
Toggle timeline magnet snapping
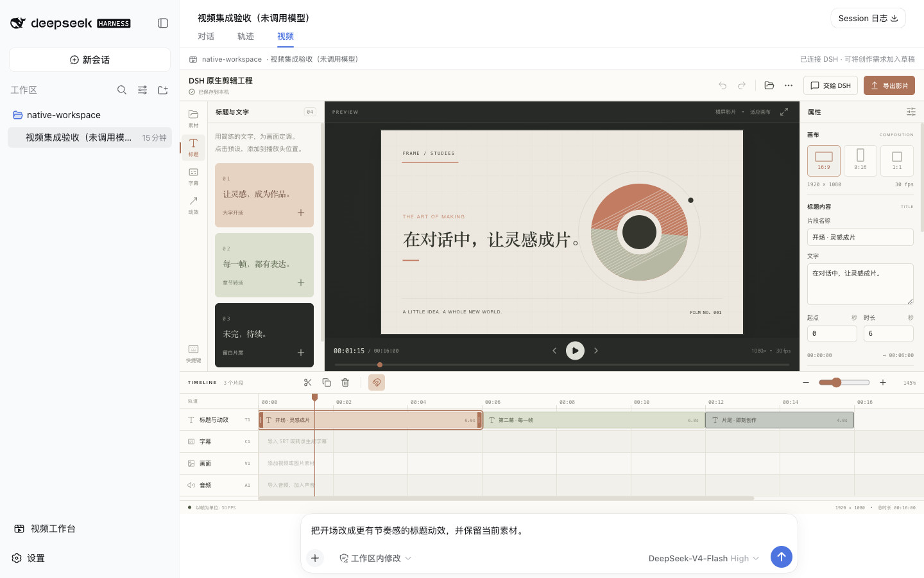point(377,382)
